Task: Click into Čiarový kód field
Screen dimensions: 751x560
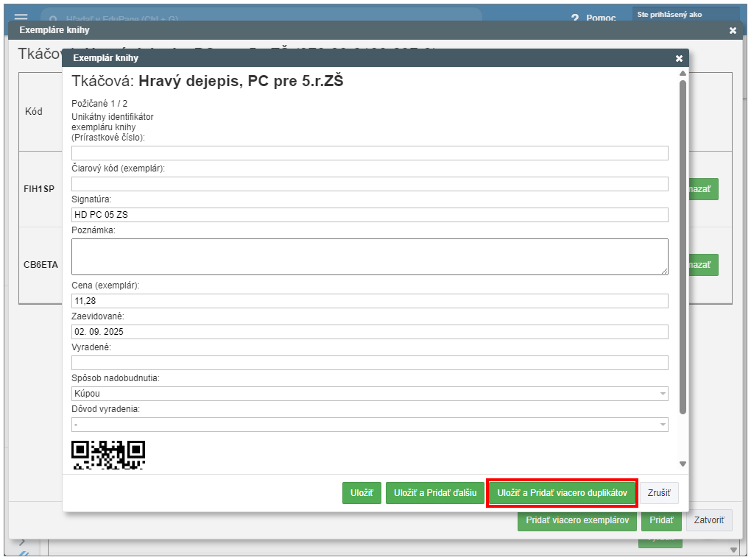Action: click(370, 184)
